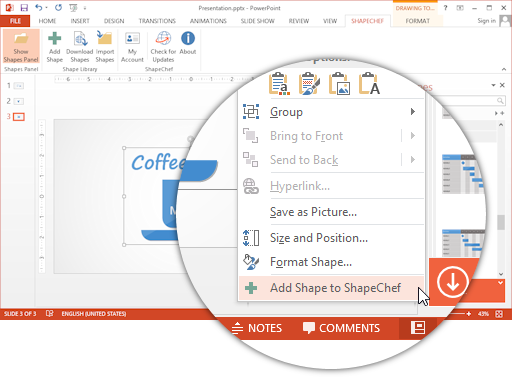Open the Group context menu item
Viewport: 512px width, 377px height.
331,112
